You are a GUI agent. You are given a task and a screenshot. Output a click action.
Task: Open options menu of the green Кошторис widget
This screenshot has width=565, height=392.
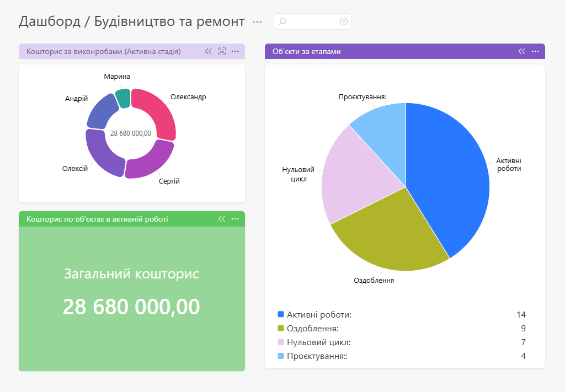click(x=235, y=219)
